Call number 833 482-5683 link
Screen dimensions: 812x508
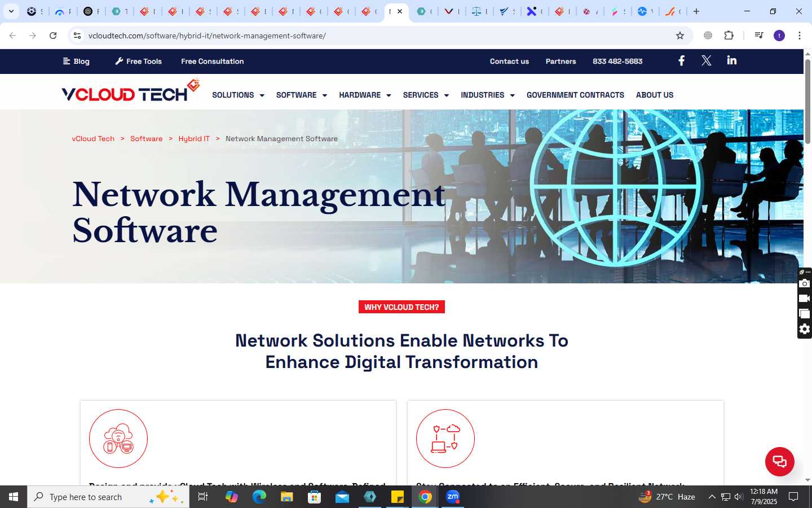coord(617,61)
